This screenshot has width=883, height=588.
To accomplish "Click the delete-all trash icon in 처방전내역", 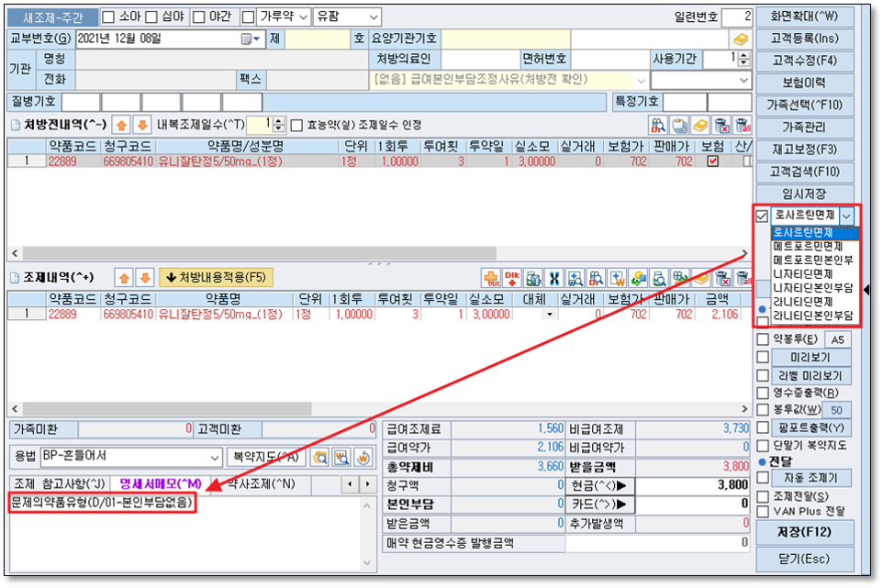I will tap(742, 125).
